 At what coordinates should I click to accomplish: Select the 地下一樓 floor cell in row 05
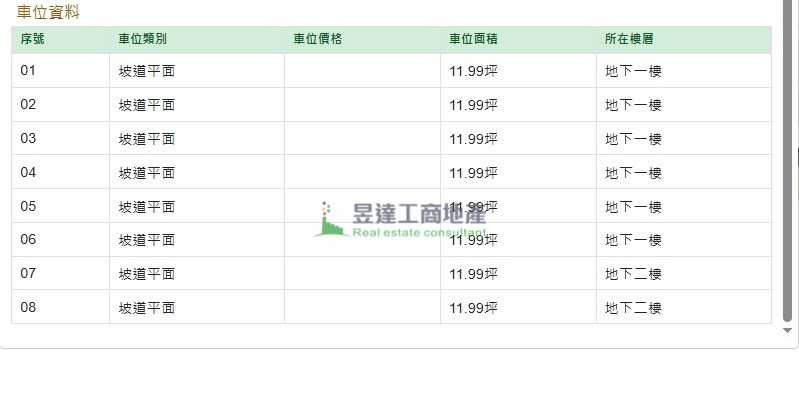[x=633, y=207]
